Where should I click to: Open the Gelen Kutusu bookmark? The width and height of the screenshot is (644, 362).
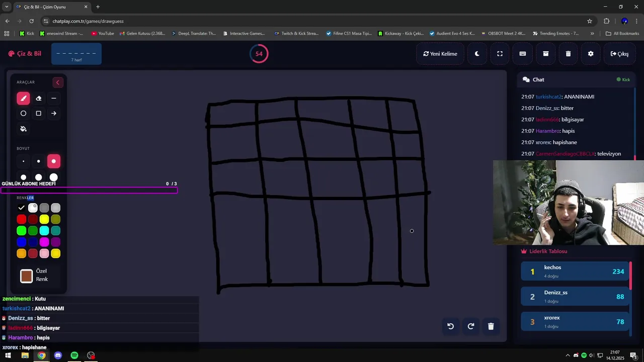[x=142, y=34]
